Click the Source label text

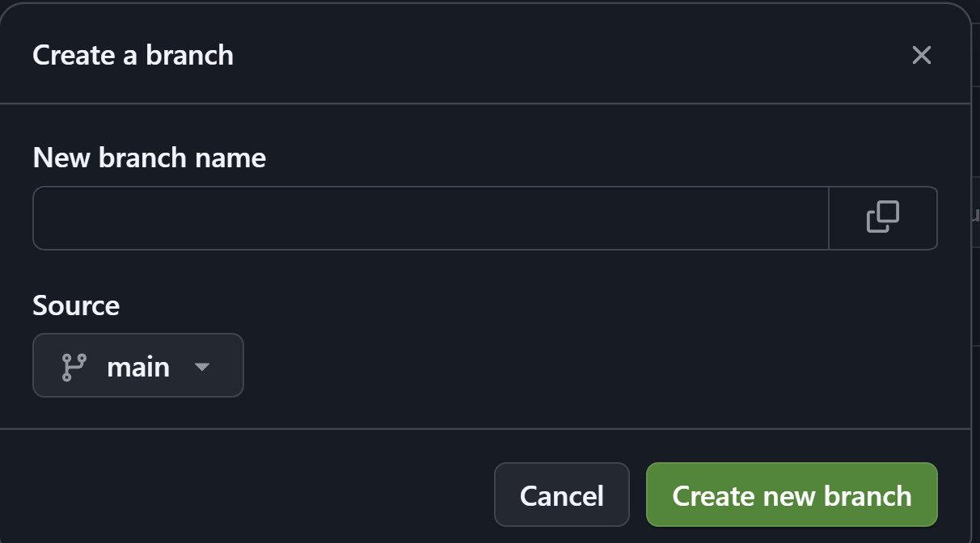(x=75, y=305)
